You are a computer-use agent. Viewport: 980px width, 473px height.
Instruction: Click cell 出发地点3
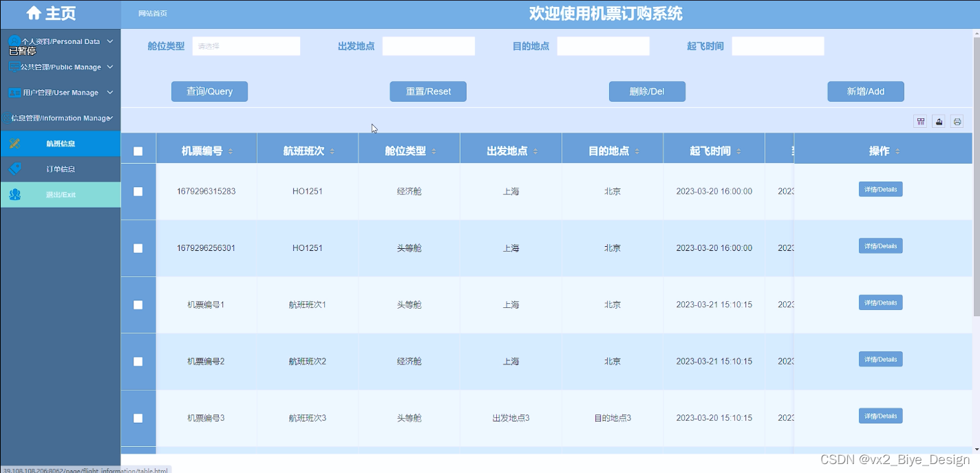[x=511, y=418]
